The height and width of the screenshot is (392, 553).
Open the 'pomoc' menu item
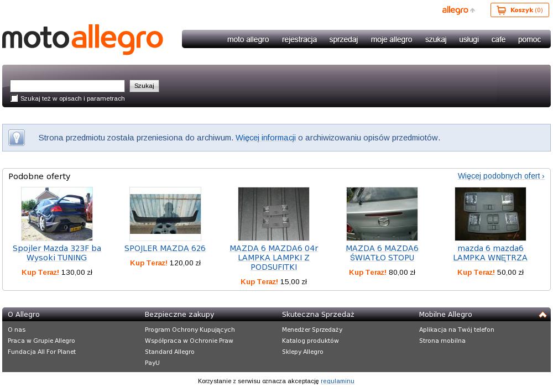(529, 39)
